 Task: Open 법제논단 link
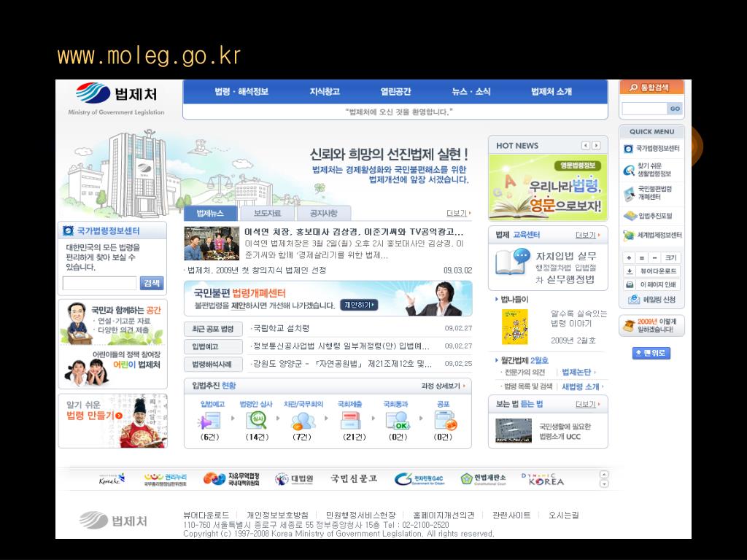click(578, 372)
